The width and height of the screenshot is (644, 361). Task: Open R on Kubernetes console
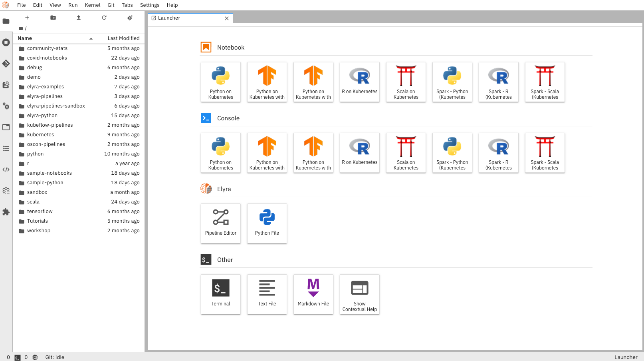click(360, 153)
